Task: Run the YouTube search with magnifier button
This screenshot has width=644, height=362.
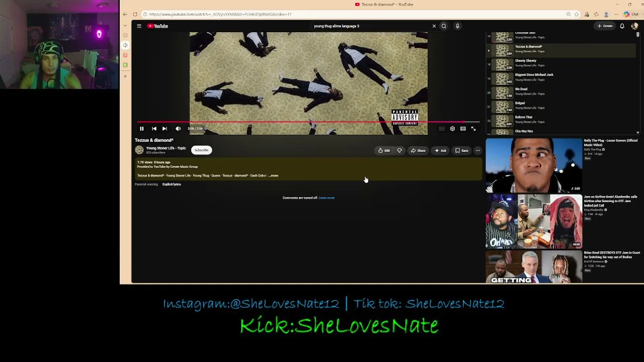Action: click(444, 26)
